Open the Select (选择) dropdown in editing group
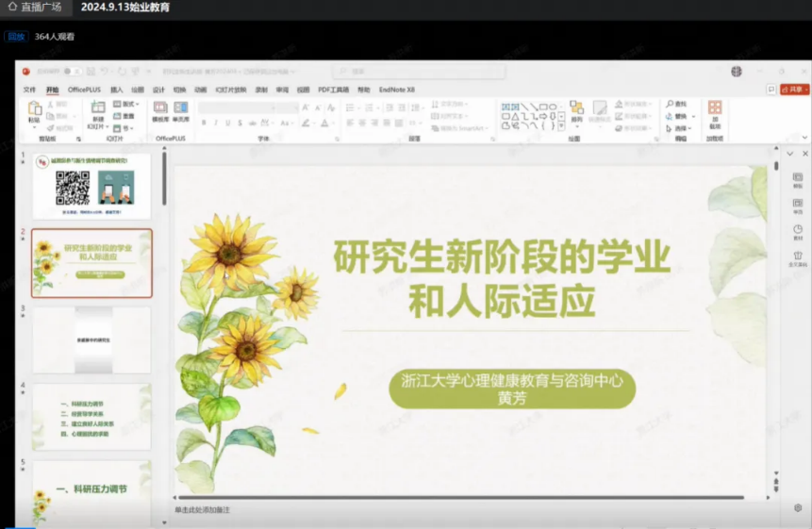Viewport: 812px width, 529px height. (x=681, y=128)
